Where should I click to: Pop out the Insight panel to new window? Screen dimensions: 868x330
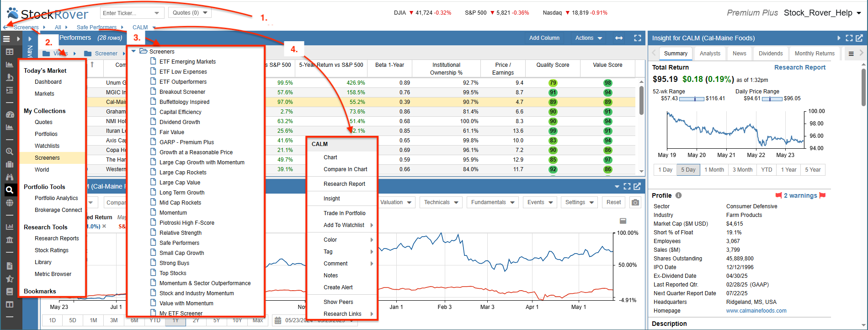[859, 38]
